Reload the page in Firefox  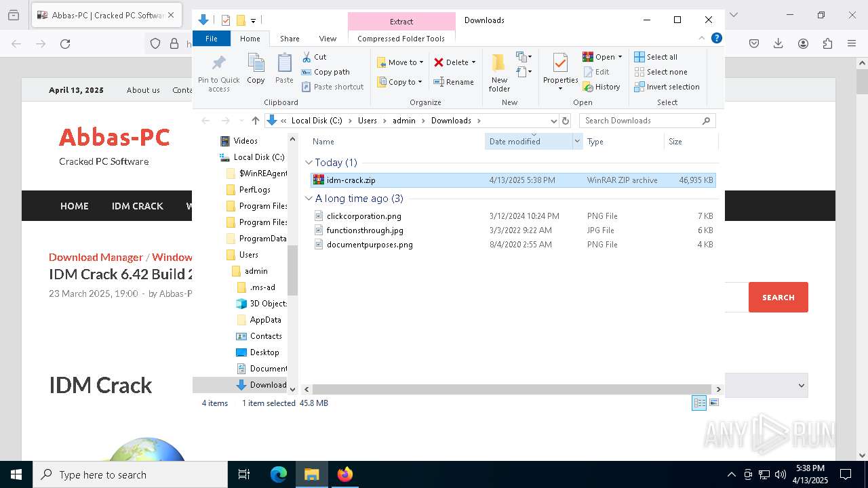(x=65, y=44)
